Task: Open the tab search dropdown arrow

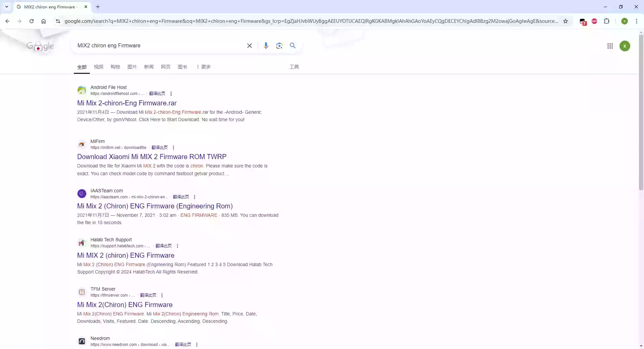Action: (7, 7)
